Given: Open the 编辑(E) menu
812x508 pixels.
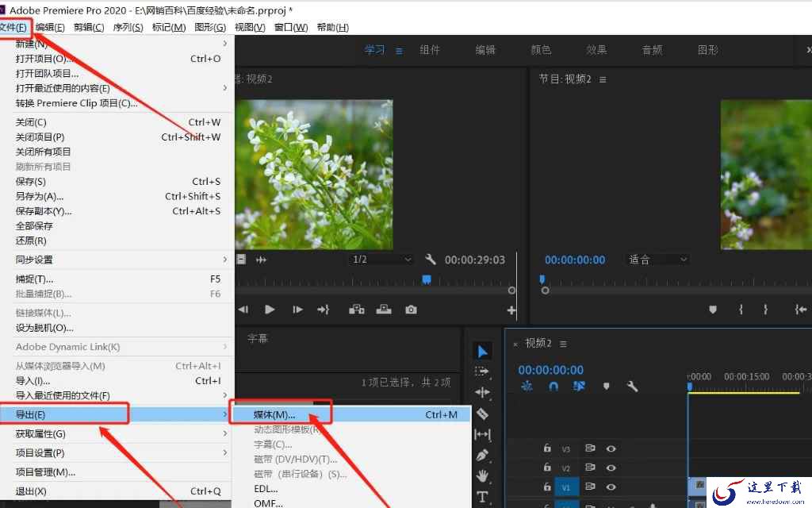Looking at the screenshot, I should (50, 27).
